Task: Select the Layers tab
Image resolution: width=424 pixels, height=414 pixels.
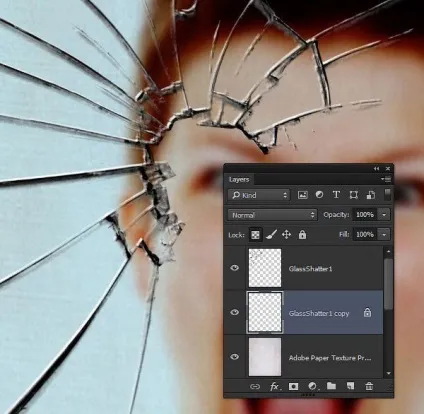Action: (x=239, y=180)
